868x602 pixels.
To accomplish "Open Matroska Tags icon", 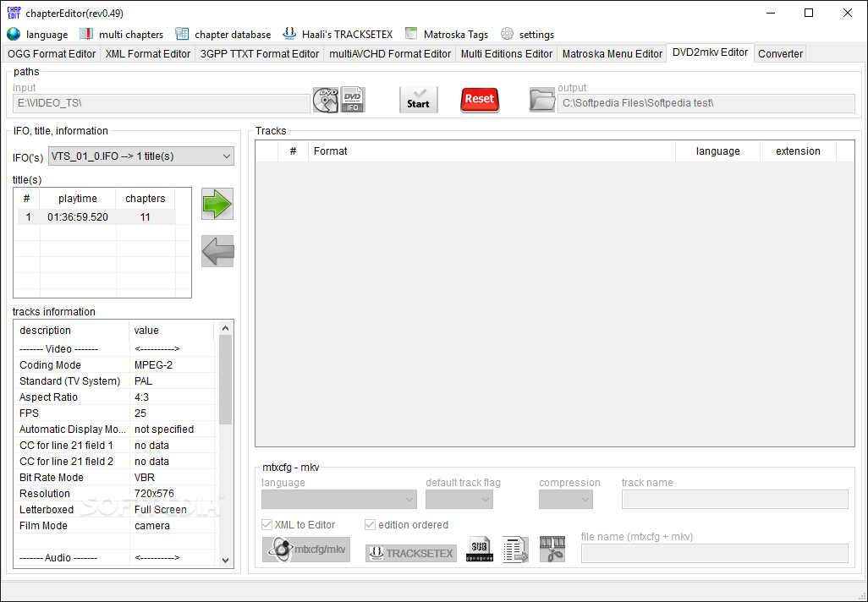I will point(411,35).
